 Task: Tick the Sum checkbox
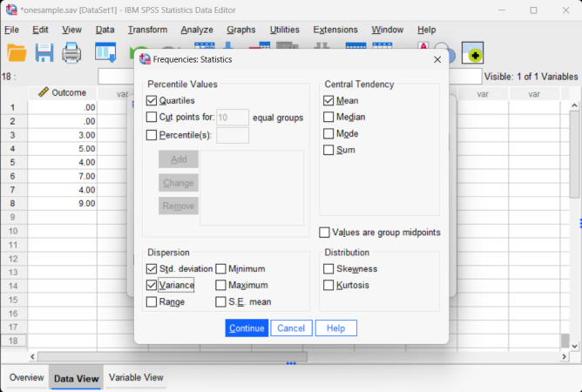[x=328, y=150]
